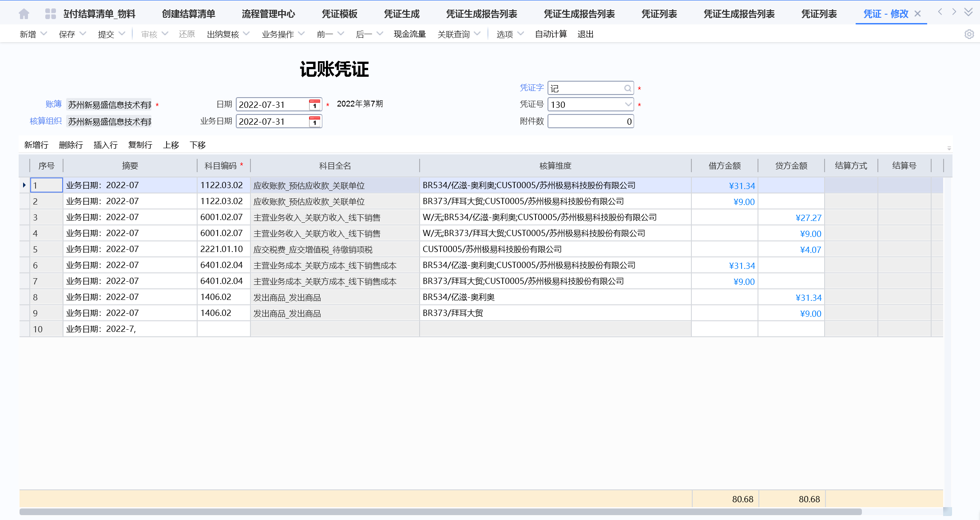This screenshot has width=980, height=520.
Task: Click the 账簿 field 苏州新易盛信息技术有限
Action: click(x=109, y=105)
